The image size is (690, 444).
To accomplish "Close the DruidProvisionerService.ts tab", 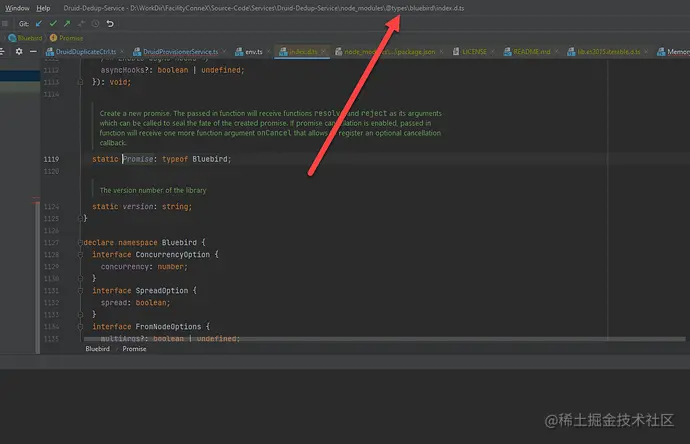I will pos(224,51).
